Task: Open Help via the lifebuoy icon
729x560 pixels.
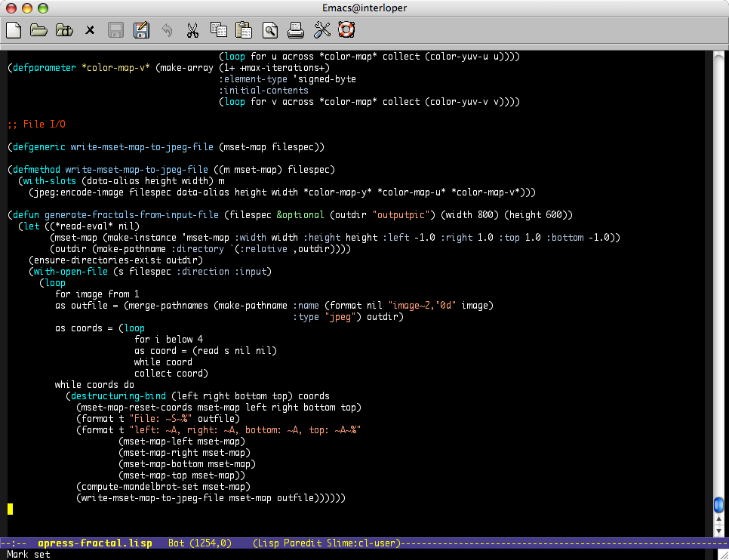Action: click(x=346, y=30)
